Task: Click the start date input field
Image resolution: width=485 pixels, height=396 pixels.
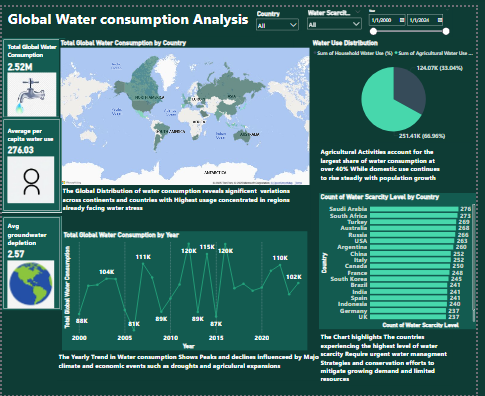Action: (x=387, y=20)
